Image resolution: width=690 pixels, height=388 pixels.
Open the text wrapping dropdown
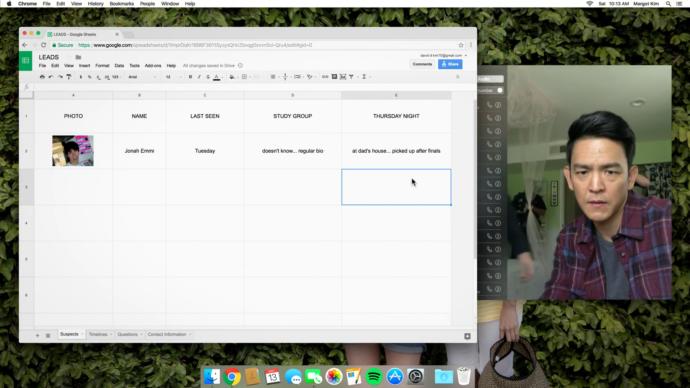[298, 77]
